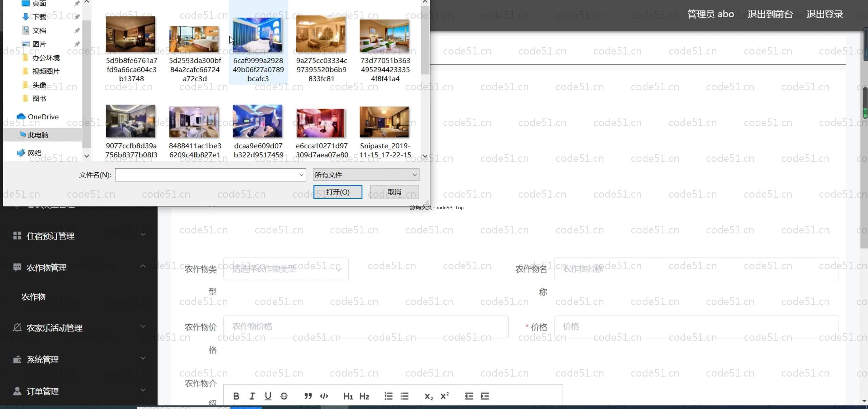The image size is (868, 409).
Task: Open the 所有文件 file type dropdown
Action: pyautogui.click(x=366, y=175)
